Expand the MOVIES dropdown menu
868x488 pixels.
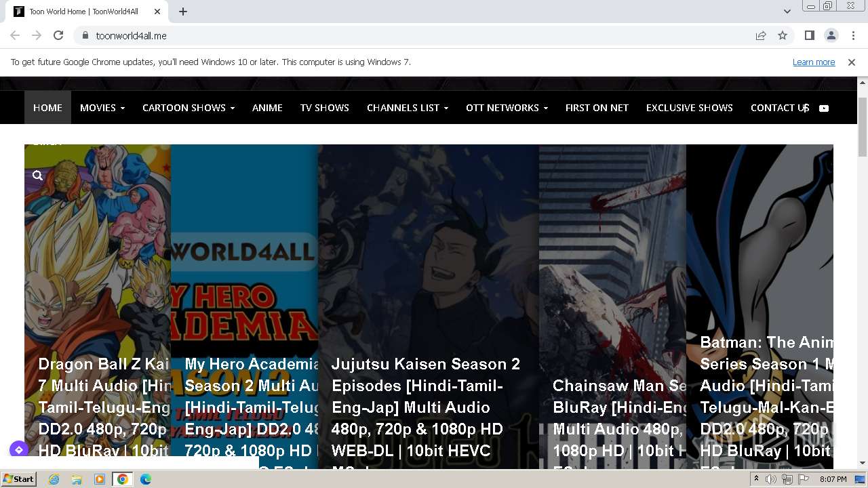(102, 108)
